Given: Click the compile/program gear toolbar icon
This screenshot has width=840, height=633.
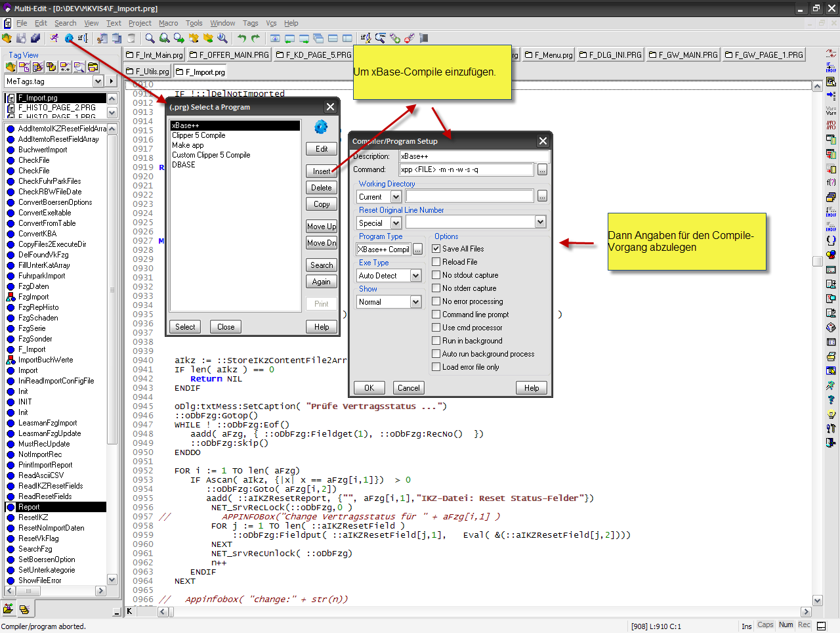Looking at the screenshot, I should click(69, 39).
